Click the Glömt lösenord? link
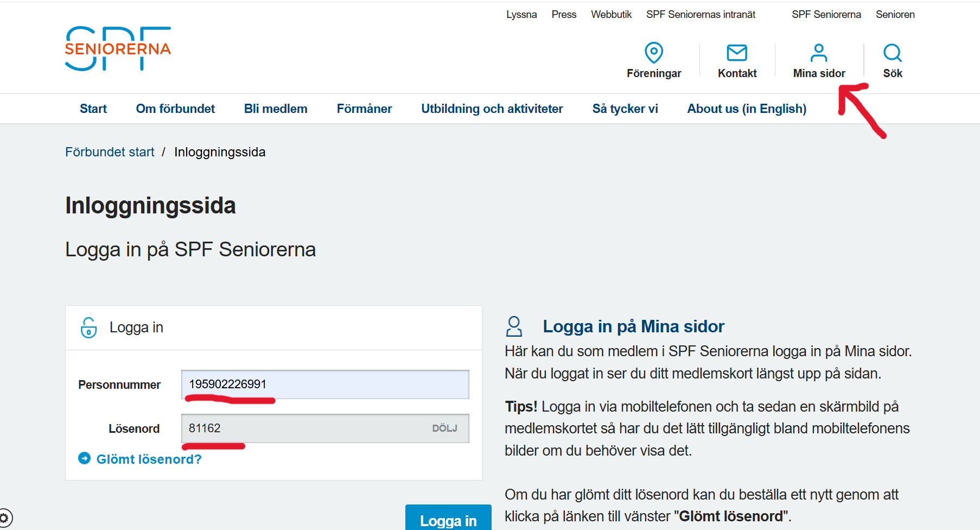The image size is (980, 530). pyautogui.click(x=149, y=459)
